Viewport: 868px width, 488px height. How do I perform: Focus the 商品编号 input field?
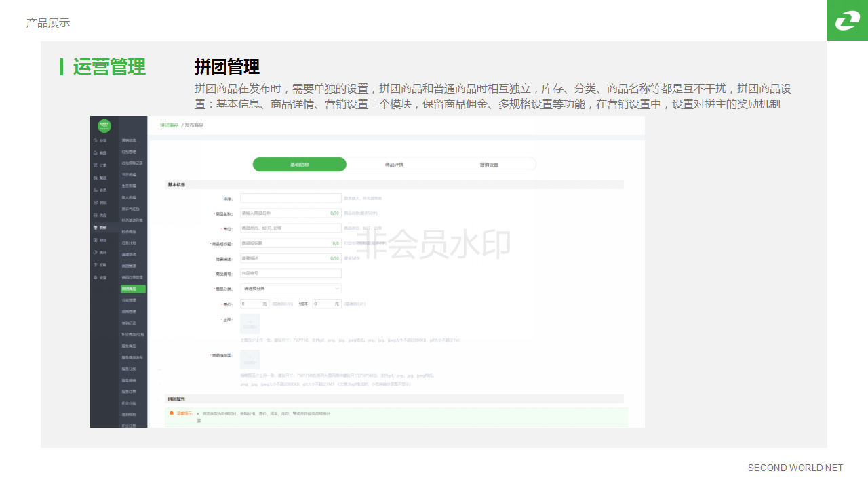(x=291, y=273)
